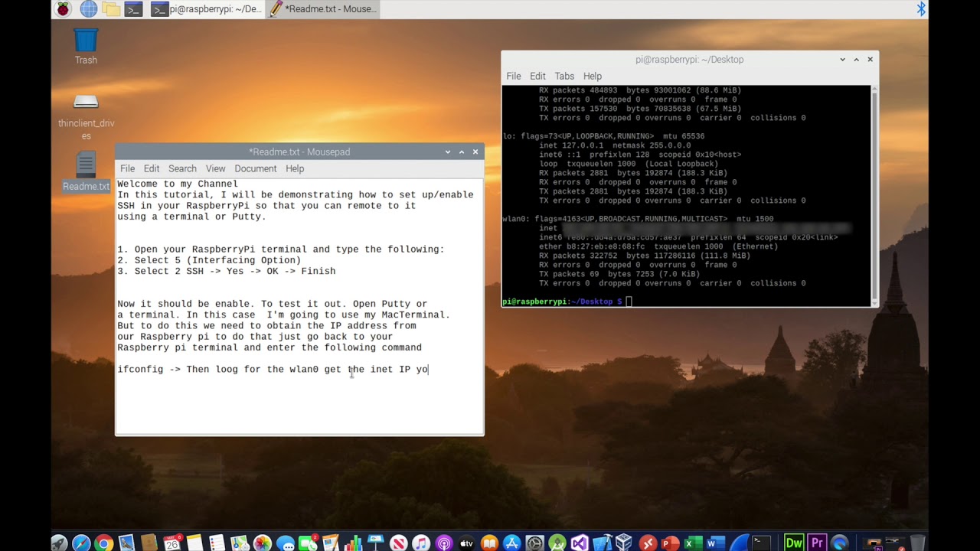980x551 pixels.
Task: Click the terminal window vertical scrollbar
Action: [874, 195]
